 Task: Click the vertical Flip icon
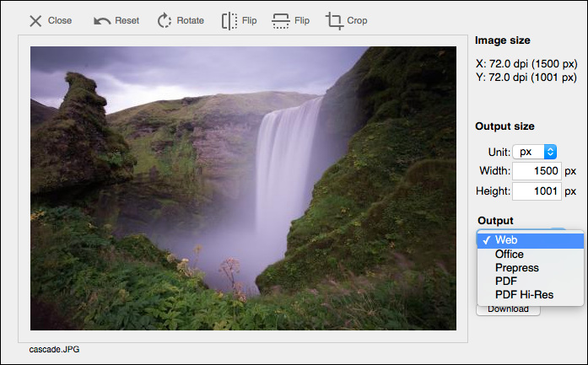[x=280, y=21]
